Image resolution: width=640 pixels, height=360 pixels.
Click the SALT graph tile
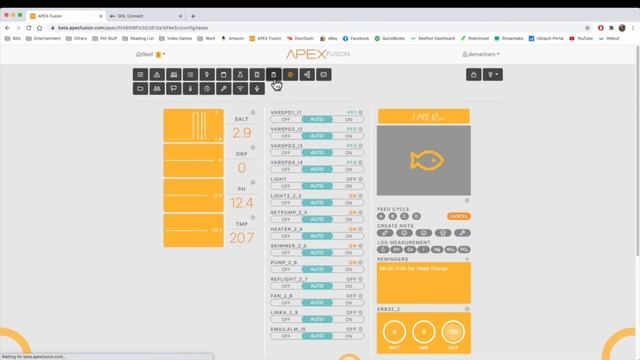click(193, 125)
